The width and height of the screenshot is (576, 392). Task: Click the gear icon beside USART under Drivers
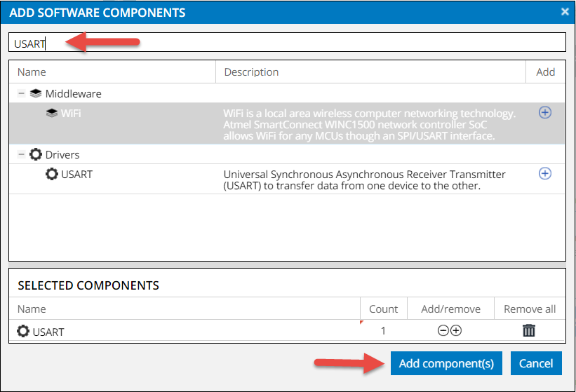pyautogui.click(x=51, y=174)
